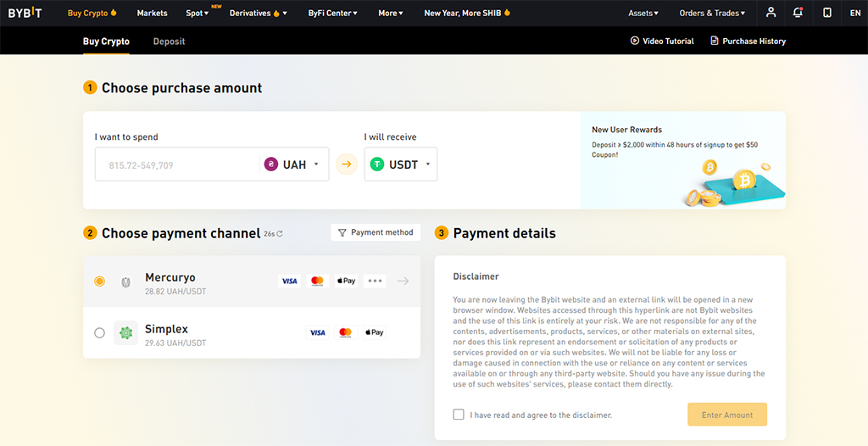Click the Payment method filter button

pos(376,232)
